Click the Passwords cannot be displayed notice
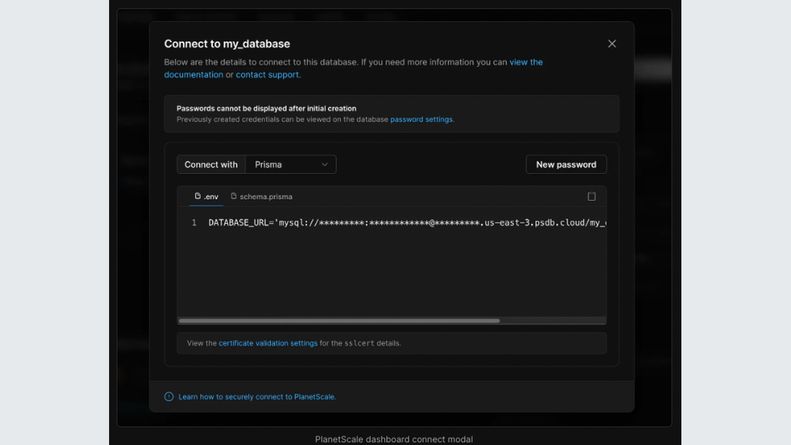Image resolution: width=791 pixels, height=445 pixels. click(391, 114)
